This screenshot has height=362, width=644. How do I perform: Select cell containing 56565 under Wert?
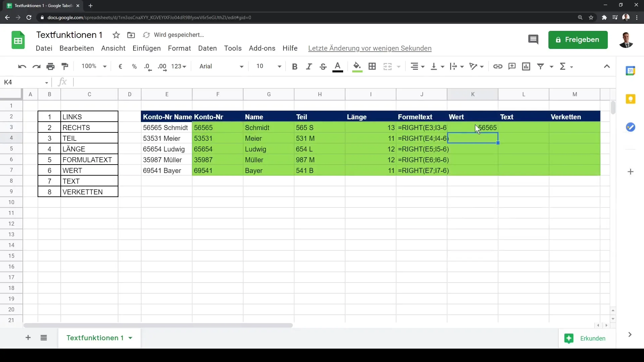pyautogui.click(x=473, y=127)
